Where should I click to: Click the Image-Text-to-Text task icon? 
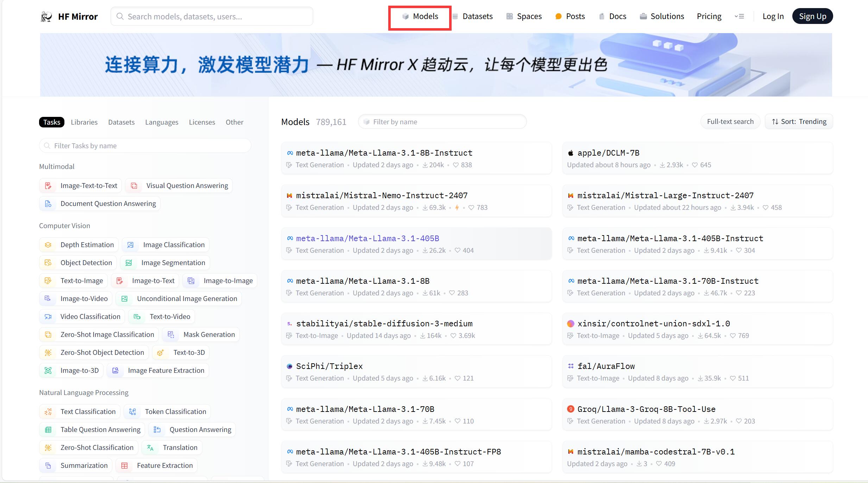pyautogui.click(x=48, y=186)
